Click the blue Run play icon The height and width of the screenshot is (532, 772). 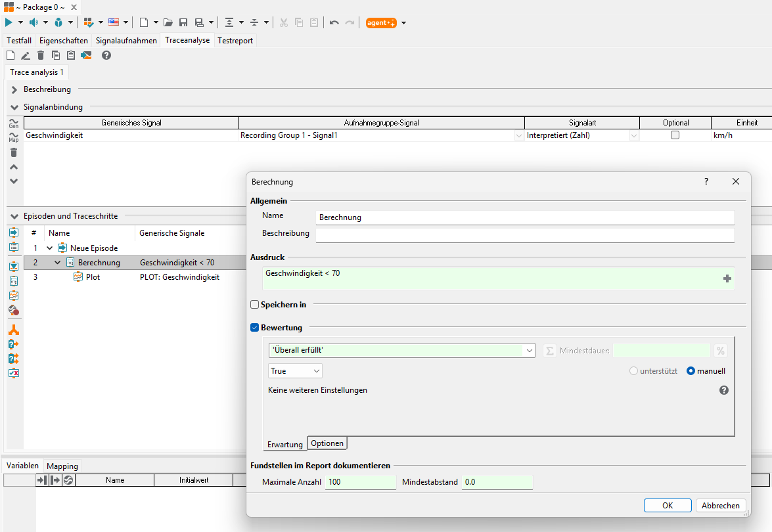(x=9, y=22)
